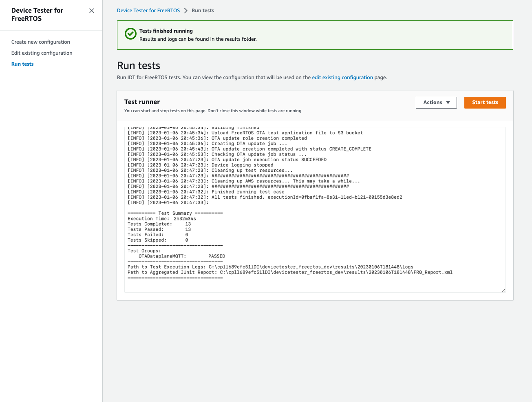Close the Device Tester sidebar panel
The width and height of the screenshot is (532, 402).
tap(91, 11)
